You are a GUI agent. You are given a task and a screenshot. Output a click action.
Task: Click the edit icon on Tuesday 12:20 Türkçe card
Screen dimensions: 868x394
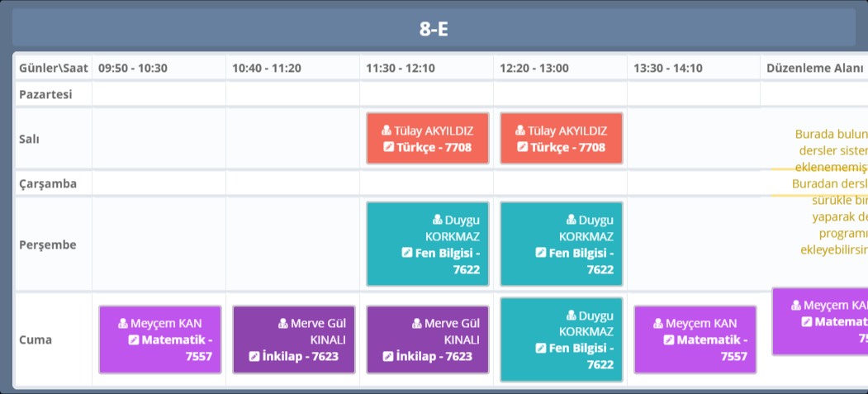click(523, 147)
